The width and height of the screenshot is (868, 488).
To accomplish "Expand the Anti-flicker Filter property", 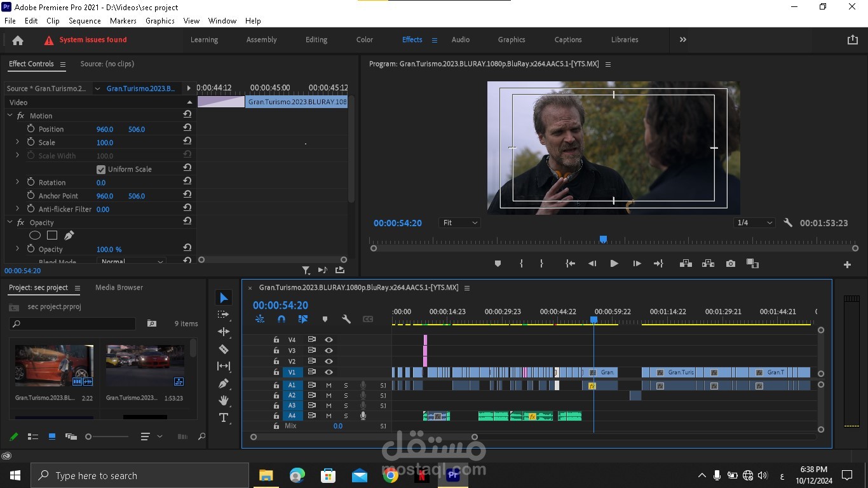I will point(17,209).
